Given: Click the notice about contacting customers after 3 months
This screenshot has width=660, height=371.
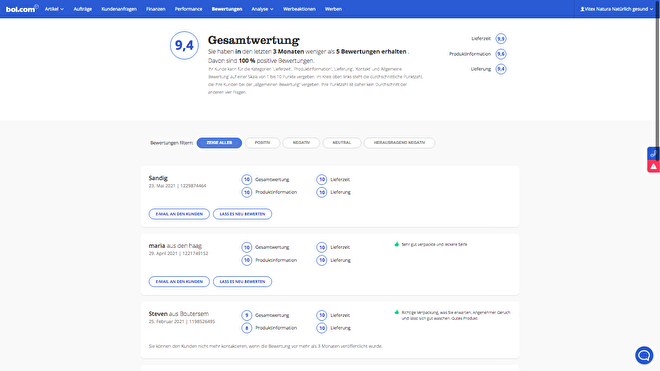Looking at the screenshot, I should (x=266, y=346).
